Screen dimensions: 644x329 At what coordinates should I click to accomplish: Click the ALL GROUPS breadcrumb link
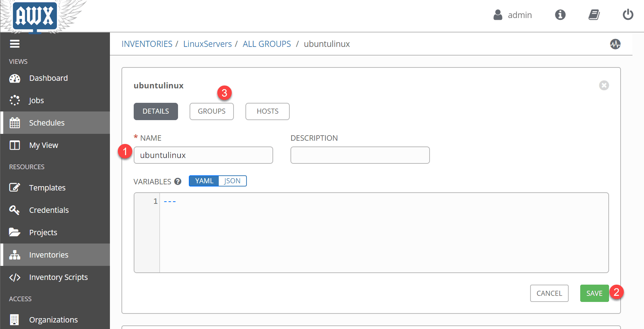point(267,44)
